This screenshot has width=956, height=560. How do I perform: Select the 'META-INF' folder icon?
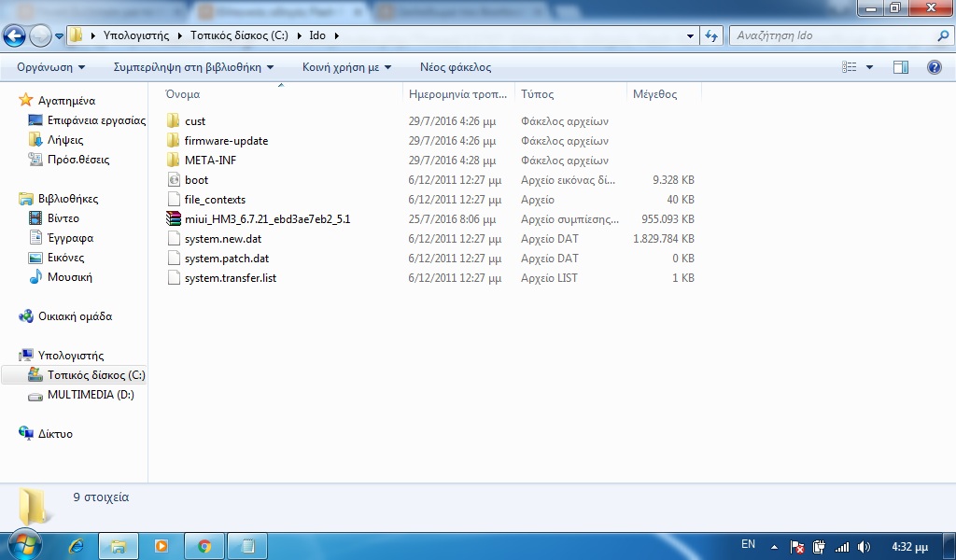tap(174, 160)
